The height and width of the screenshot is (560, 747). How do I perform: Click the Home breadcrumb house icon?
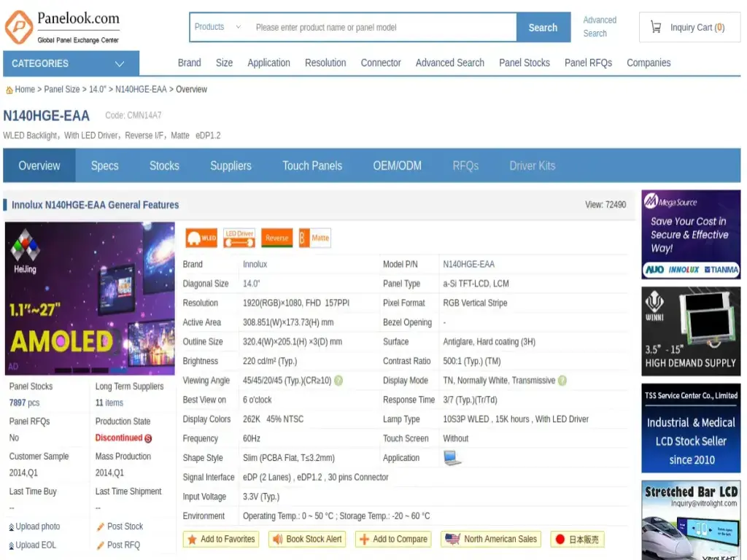(x=9, y=90)
